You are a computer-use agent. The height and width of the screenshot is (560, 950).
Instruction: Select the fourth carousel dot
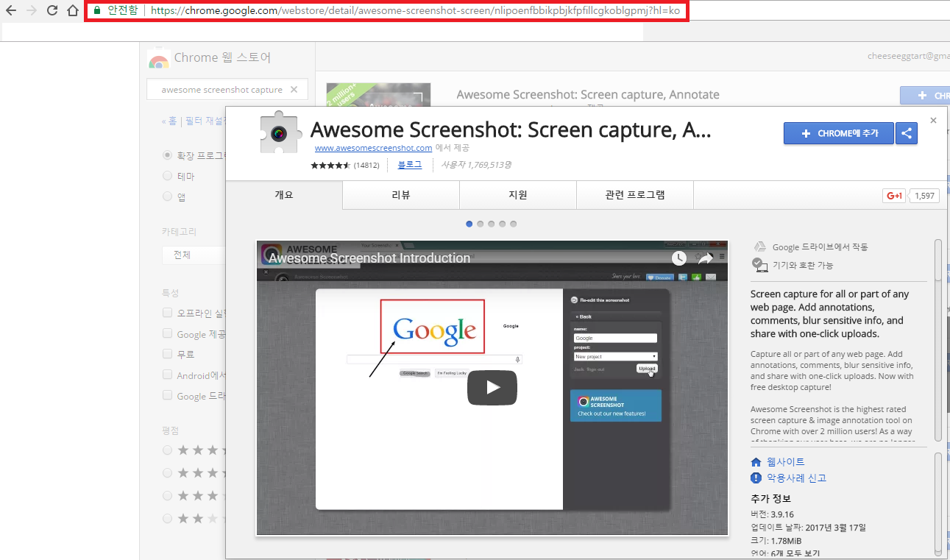(503, 224)
